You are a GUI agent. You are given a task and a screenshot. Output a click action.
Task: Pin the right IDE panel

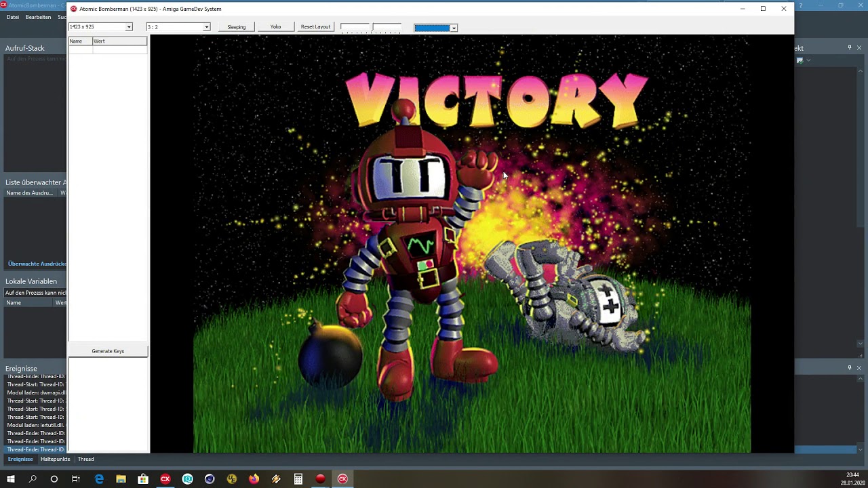point(849,47)
